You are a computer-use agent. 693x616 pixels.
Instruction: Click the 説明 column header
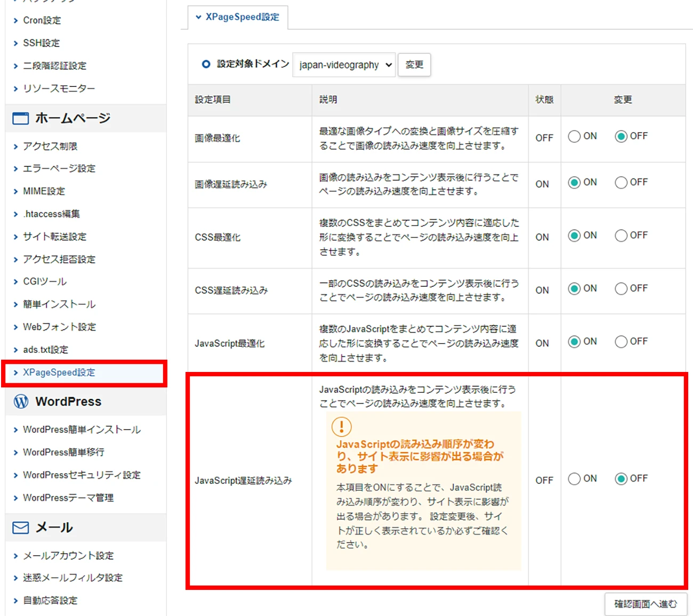pyautogui.click(x=328, y=100)
